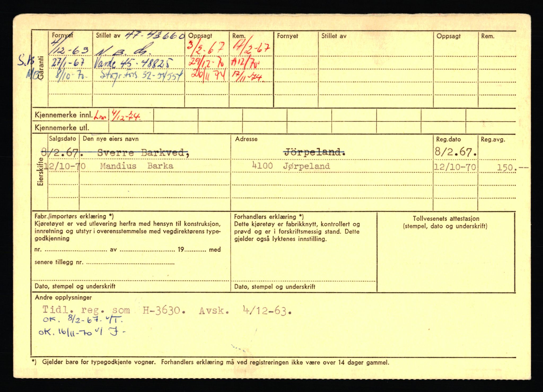The width and height of the screenshot is (543, 392).
Task: Click the 'Fabr./importørs erklæring *)' heading
Action: point(74,216)
